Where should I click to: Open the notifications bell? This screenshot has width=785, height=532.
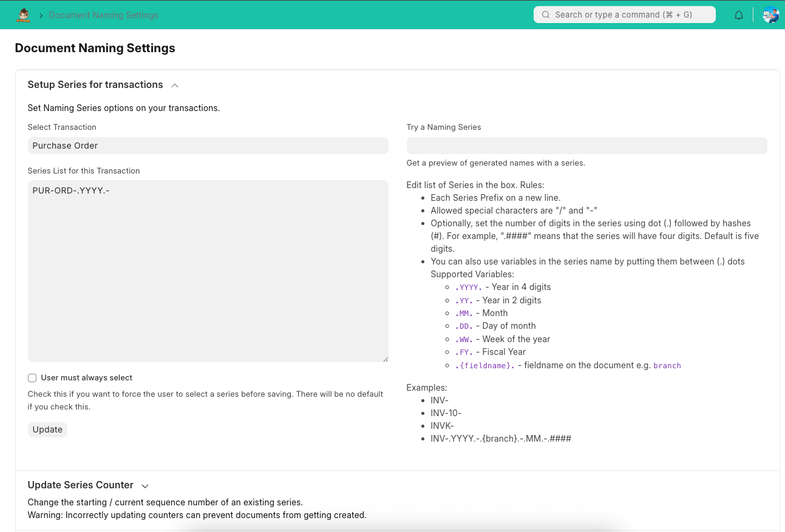click(x=739, y=15)
